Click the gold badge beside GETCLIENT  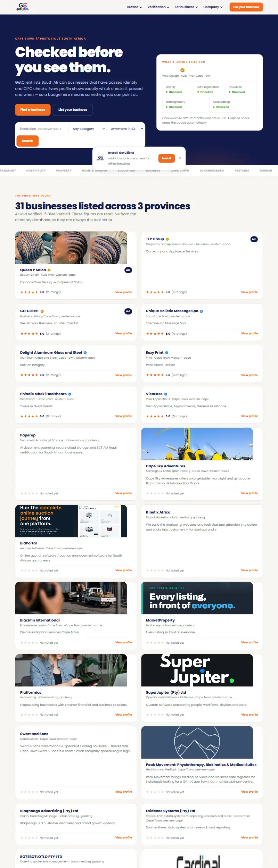coord(42,311)
